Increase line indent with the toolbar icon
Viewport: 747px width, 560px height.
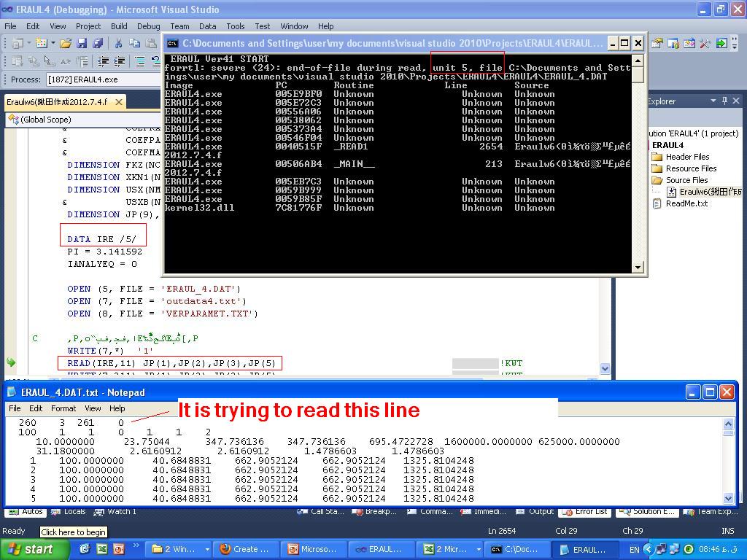(120, 62)
